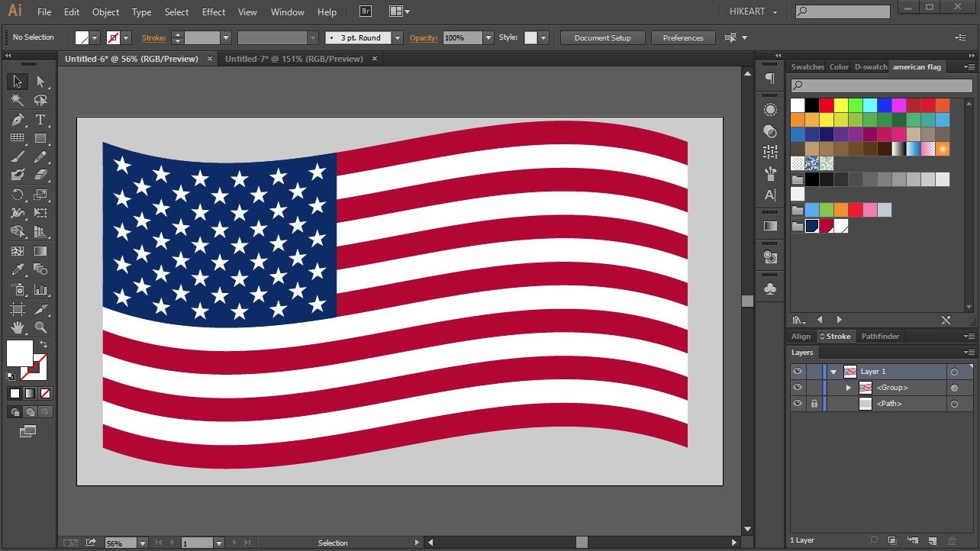Select the Magic Wand tool

(x=15, y=99)
